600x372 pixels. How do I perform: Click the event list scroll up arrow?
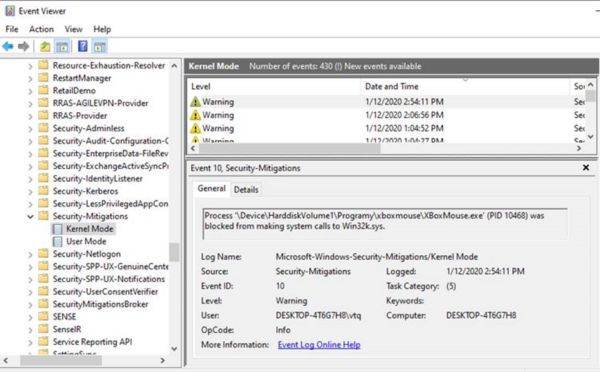591,85
